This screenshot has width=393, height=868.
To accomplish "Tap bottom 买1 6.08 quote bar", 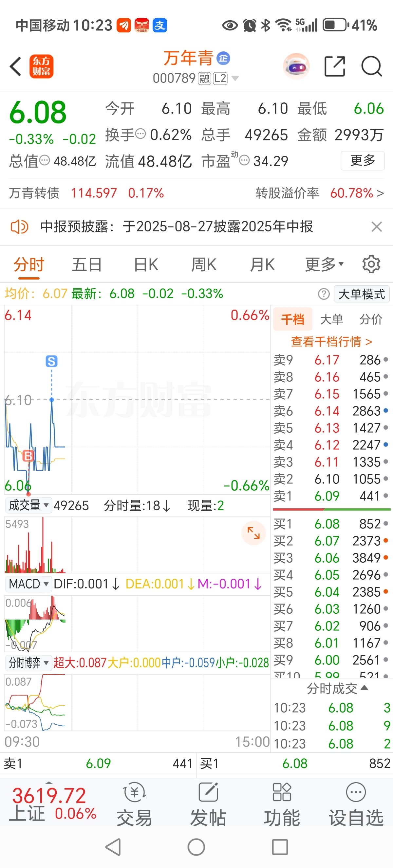I will (295, 763).
